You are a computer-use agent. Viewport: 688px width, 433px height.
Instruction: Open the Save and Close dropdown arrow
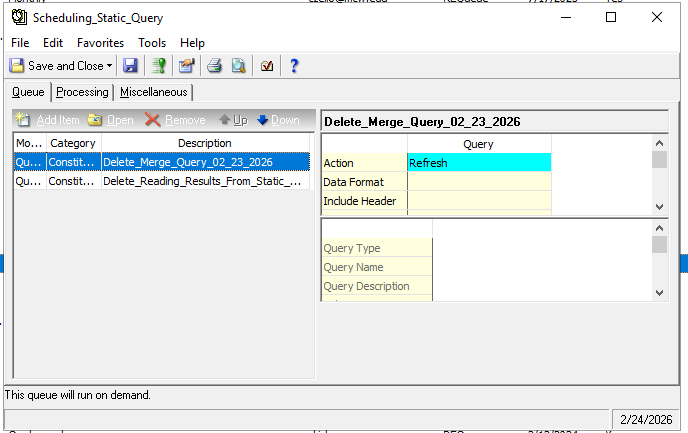coord(109,66)
